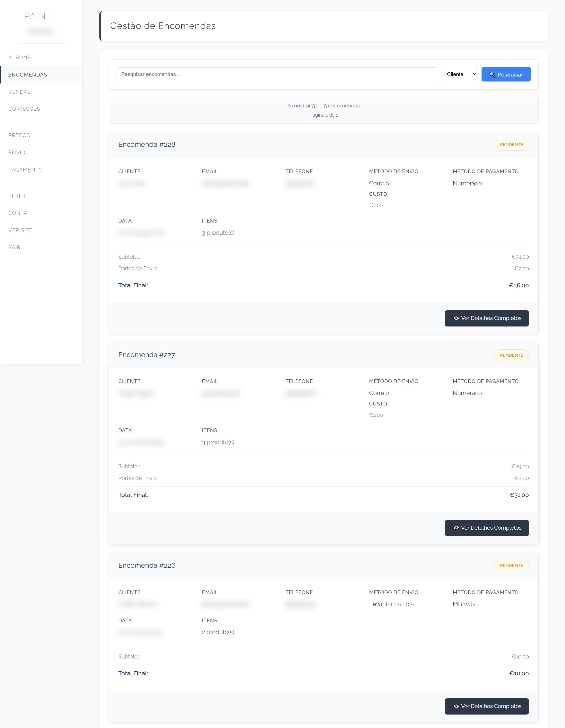Open the COMISSÕES section

pyautogui.click(x=24, y=109)
